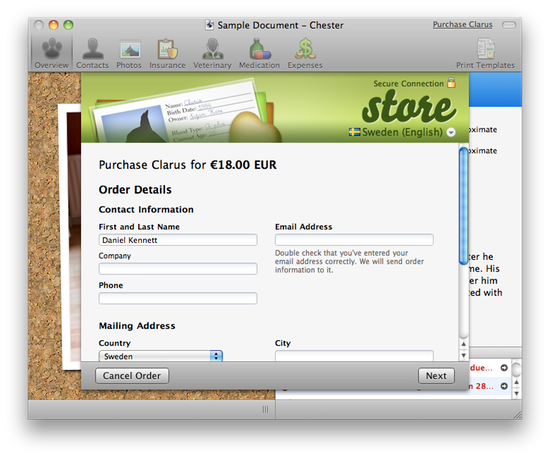Click the order form scroll down arrow

(464, 355)
